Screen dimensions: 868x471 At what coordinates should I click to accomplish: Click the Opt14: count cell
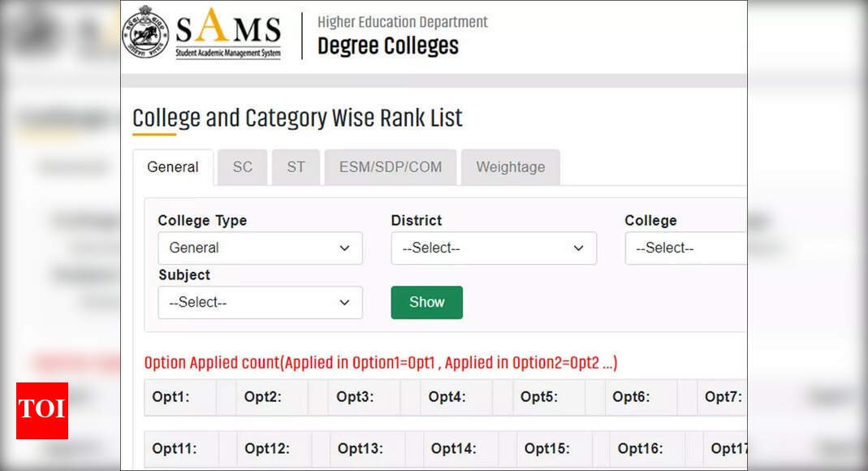coord(462,449)
